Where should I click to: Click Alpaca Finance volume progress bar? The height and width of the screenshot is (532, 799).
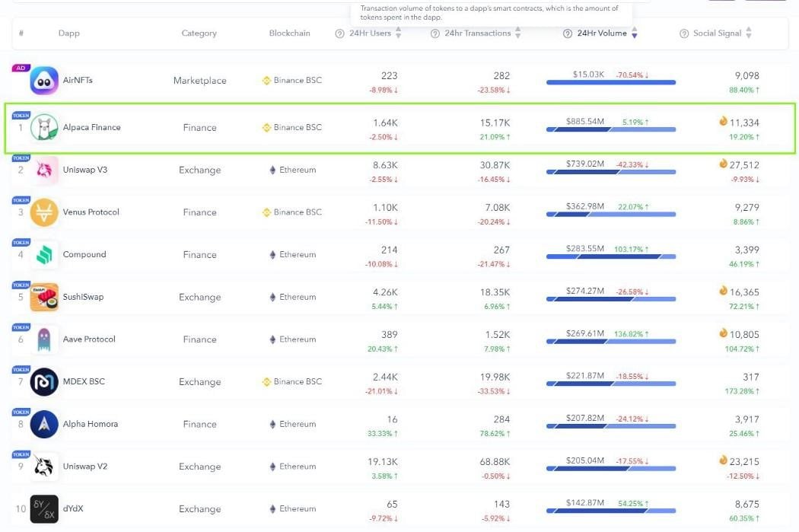[610, 130]
